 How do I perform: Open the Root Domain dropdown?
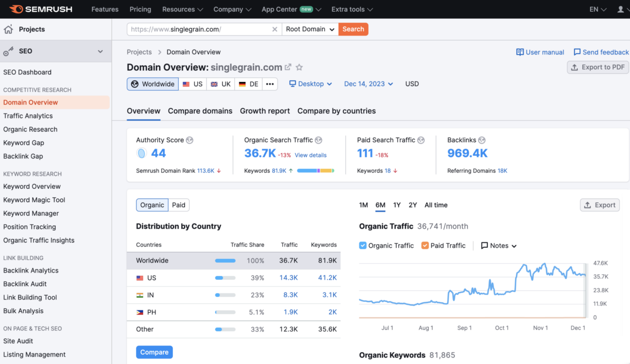pos(310,30)
